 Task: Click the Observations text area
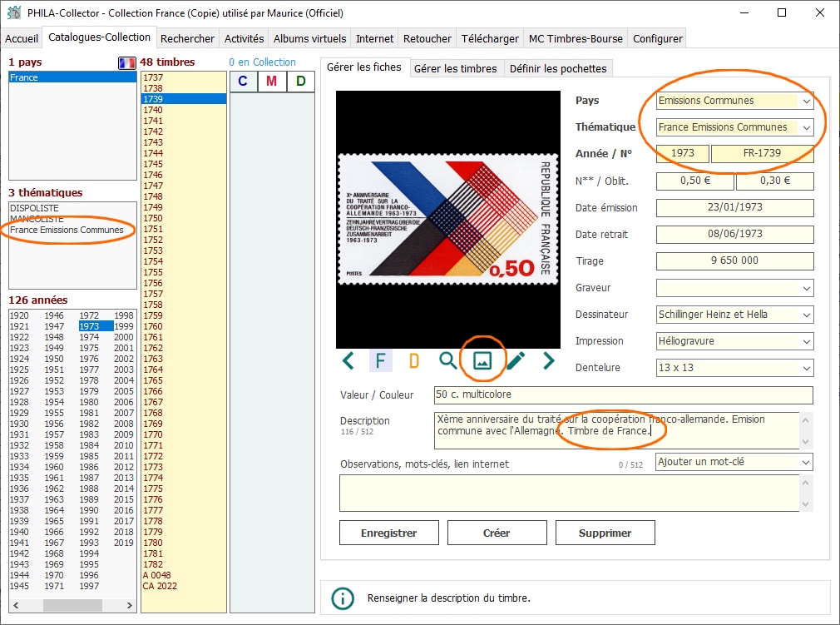coord(570,494)
